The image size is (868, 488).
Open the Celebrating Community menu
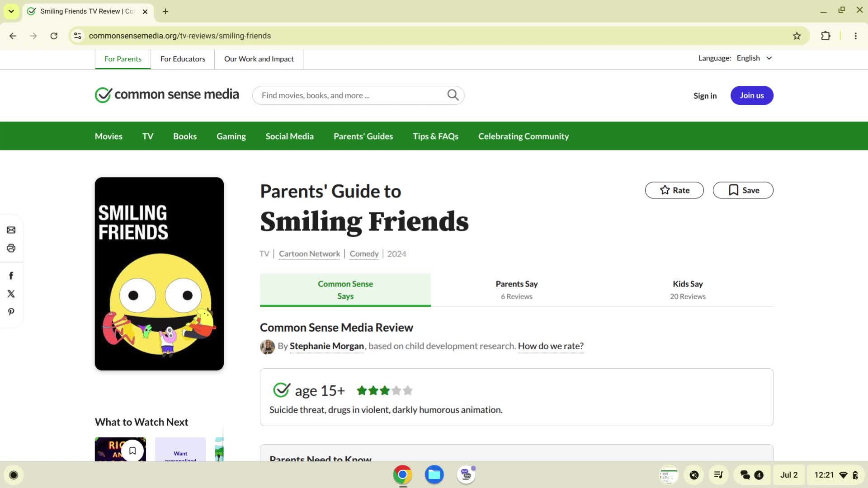click(524, 136)
